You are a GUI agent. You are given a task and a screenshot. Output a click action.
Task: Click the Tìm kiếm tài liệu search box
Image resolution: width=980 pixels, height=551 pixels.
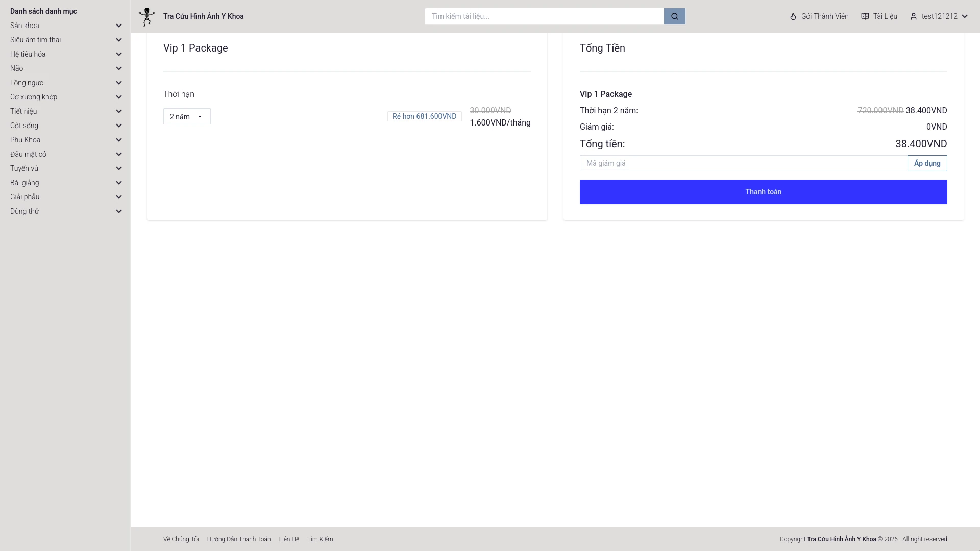click(x=544, y=16)
